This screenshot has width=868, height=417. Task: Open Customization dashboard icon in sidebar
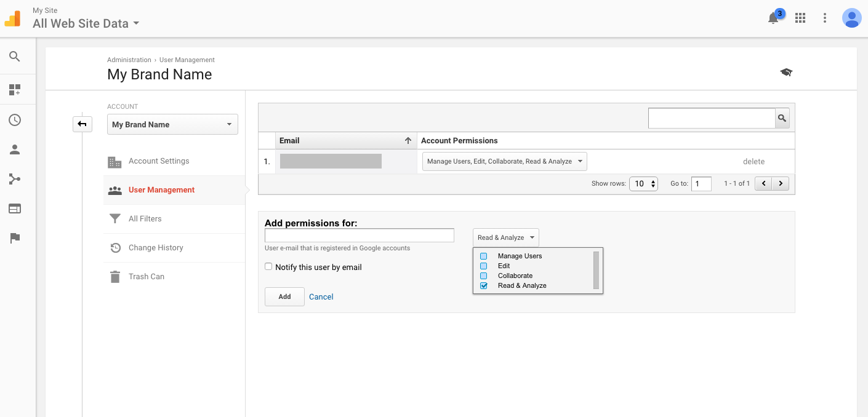[15, 90]
